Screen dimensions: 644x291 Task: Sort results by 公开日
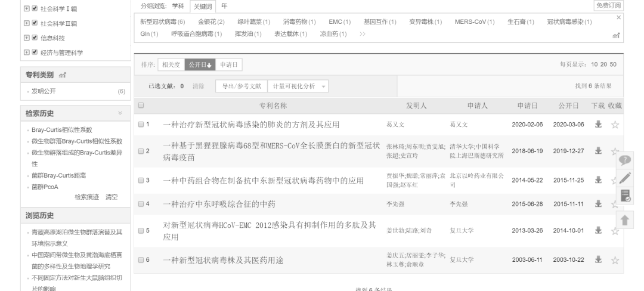point(200,64)
